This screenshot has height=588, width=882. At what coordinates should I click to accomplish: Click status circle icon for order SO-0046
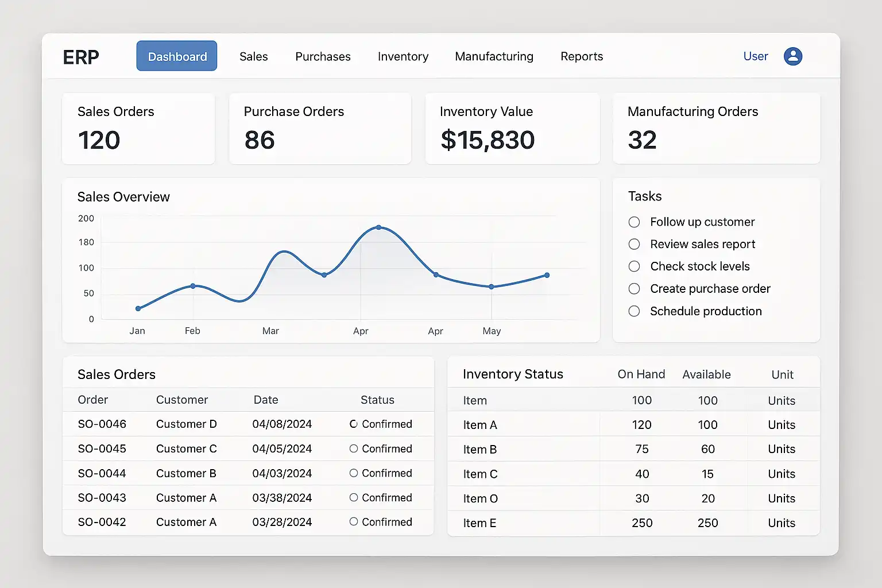354,424
